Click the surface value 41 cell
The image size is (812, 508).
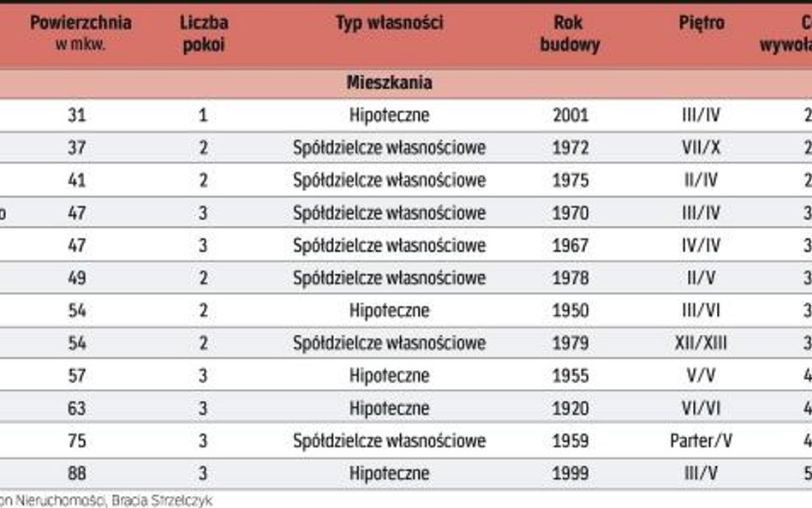point(76,180)
